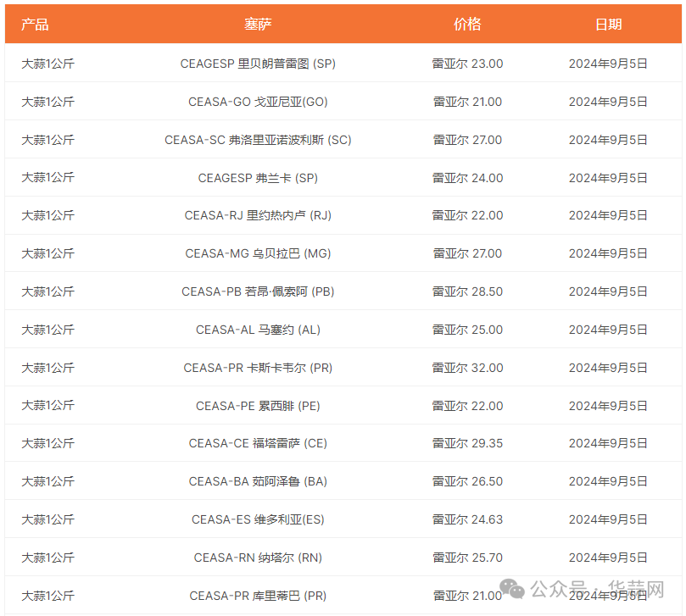Select CEASA-PE 累西腓 (PE) cell
The width and height of the screenshot is (686, 616).
tap(258, 406)
